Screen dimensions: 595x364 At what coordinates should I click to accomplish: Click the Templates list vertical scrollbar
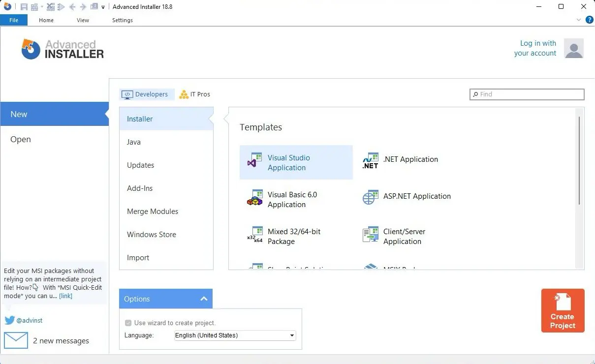pyautogui.click(x=579, y=161)
